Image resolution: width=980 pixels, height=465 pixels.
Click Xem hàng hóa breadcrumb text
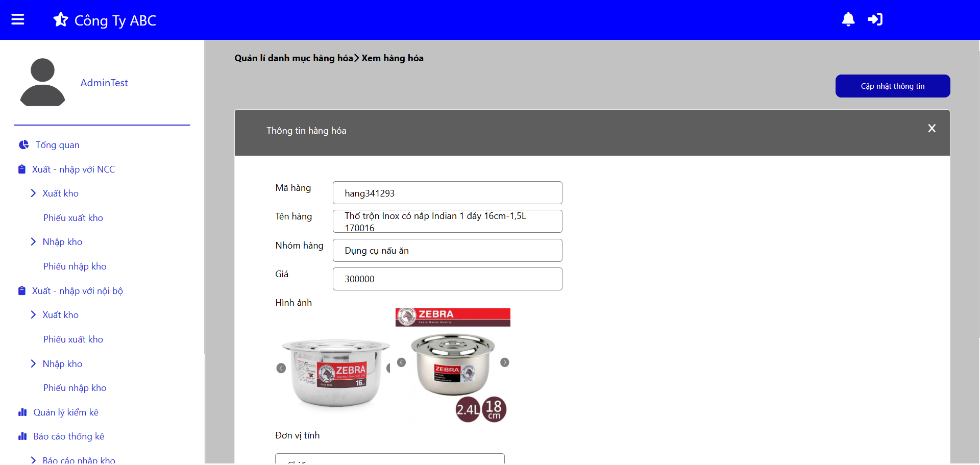(x=393, y=58)
